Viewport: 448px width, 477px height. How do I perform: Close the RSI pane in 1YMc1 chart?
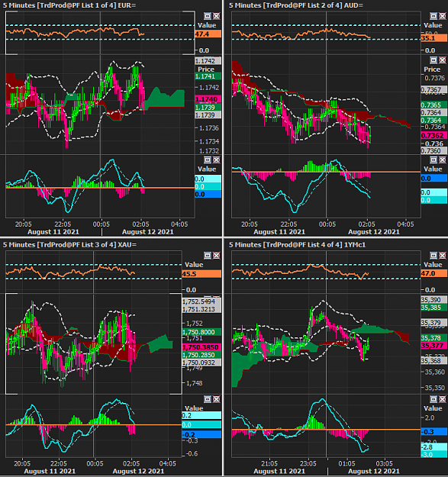(442, 256)
